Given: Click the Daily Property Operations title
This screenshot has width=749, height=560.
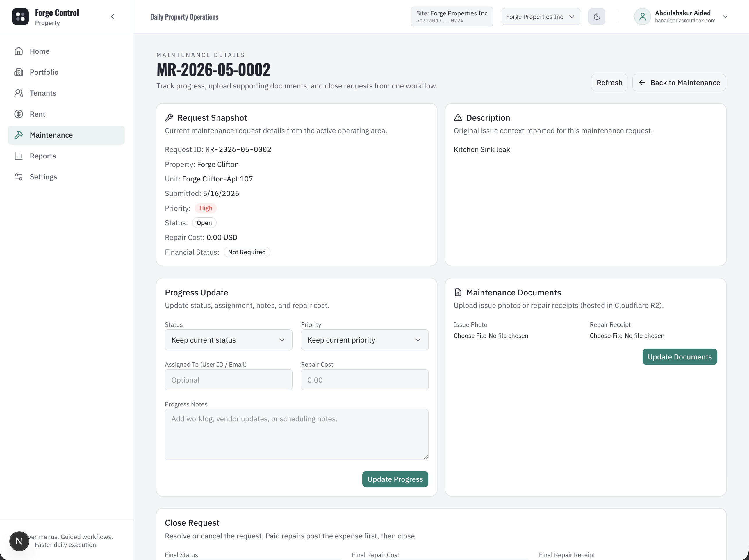Looking at the screenshot, I should click(184, 17).
